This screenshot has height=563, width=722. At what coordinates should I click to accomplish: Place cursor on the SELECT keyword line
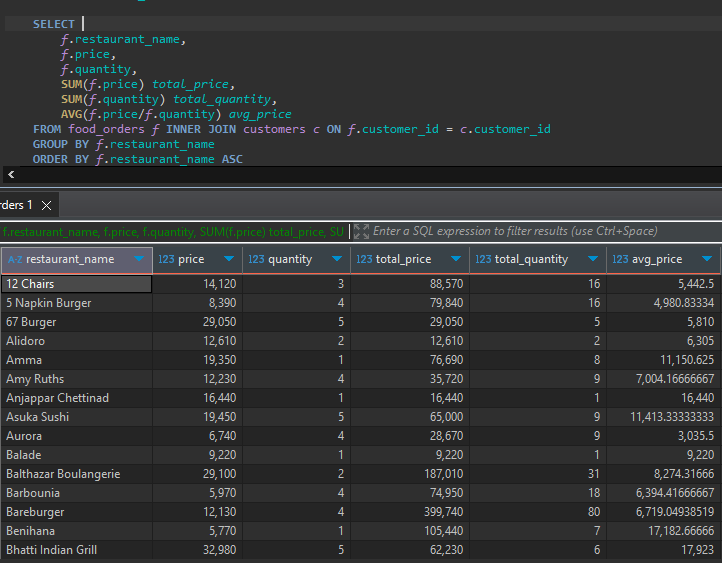point(53,24)
